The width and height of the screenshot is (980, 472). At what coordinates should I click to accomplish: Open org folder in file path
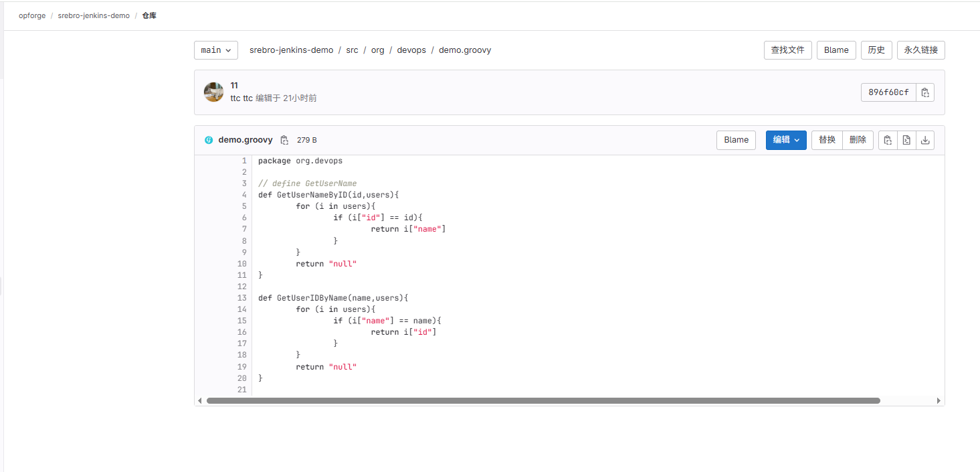pos(378,50)
